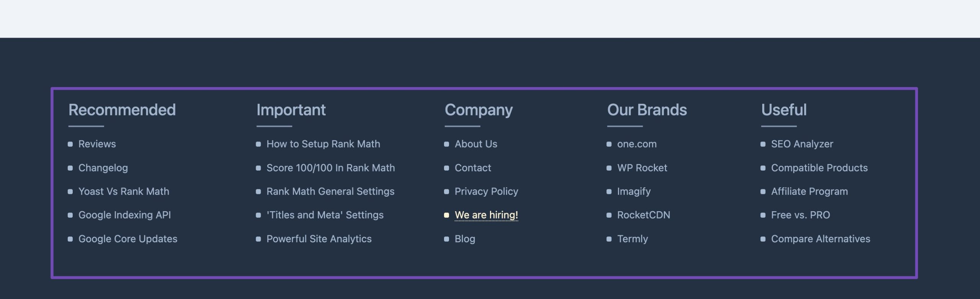Click Score 100/100 In Rank Math
The image size is (980, 299).
pos(330,168)
